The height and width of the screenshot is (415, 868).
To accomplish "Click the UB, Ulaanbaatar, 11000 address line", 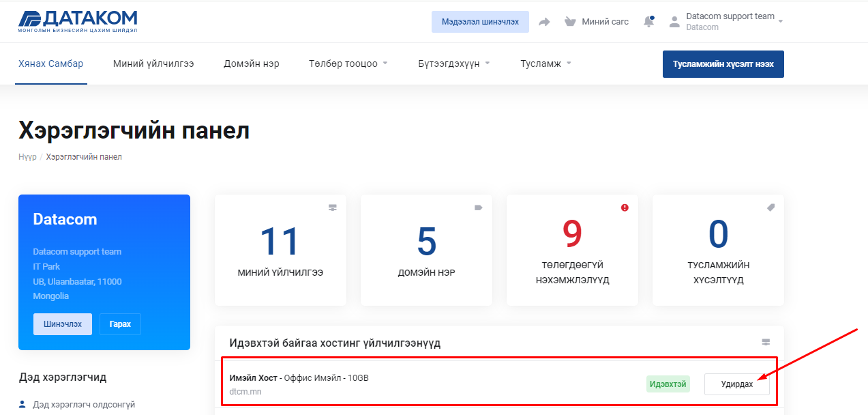I will 78,281.
